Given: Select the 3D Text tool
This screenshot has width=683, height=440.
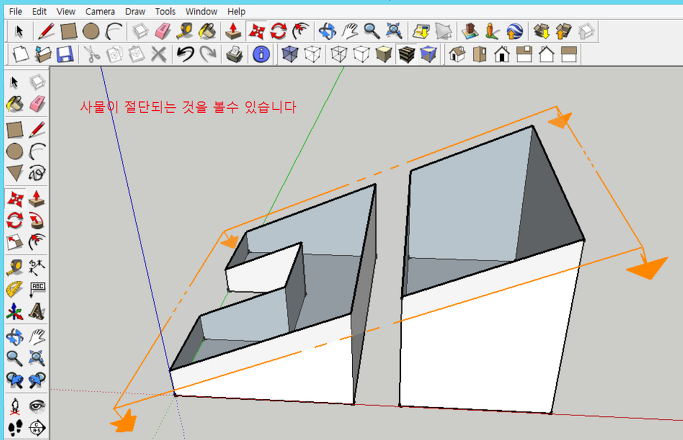Looking at the screenshot, I should point(37,311).
